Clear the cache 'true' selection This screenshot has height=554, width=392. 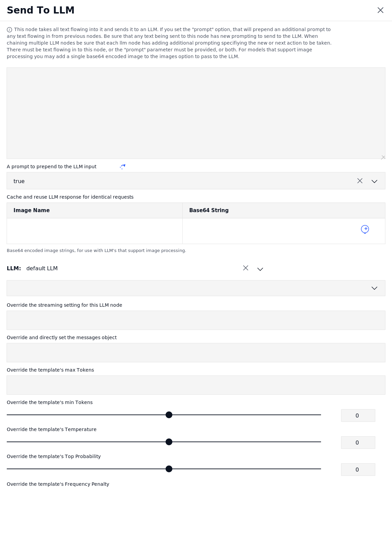360,181
